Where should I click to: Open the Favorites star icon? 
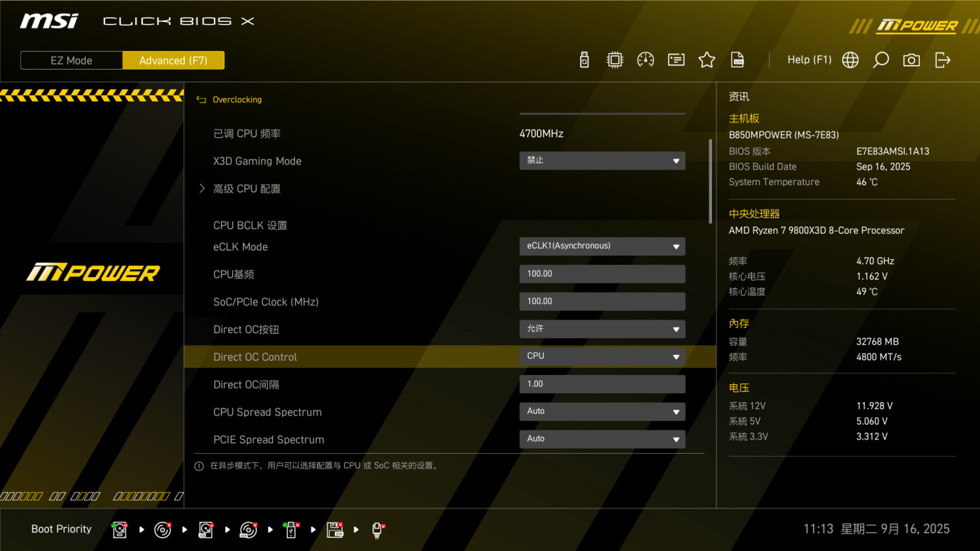(706, 60)
